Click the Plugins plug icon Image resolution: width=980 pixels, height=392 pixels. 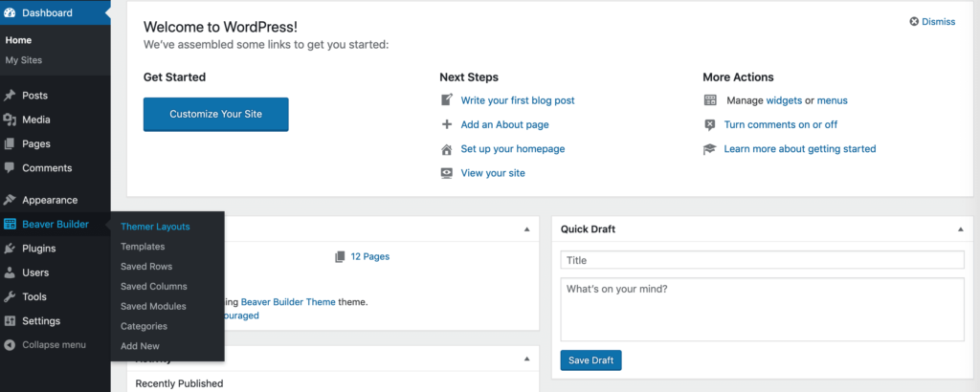coord(10,249)
